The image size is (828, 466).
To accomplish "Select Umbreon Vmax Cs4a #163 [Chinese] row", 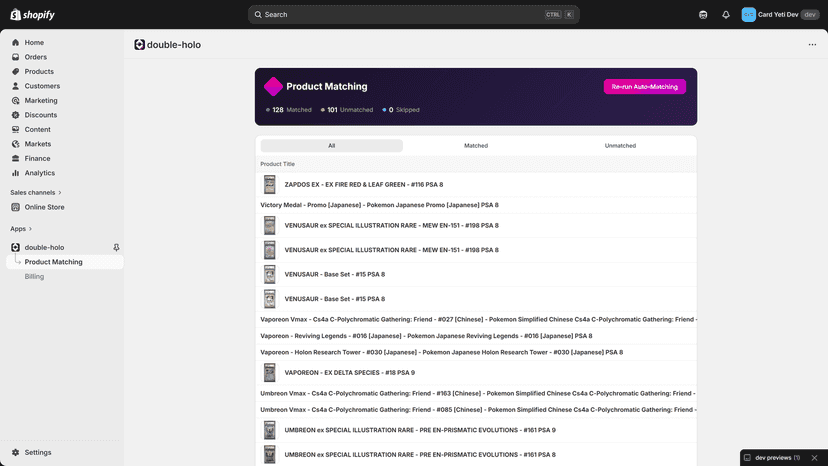I will click(476, 394).
